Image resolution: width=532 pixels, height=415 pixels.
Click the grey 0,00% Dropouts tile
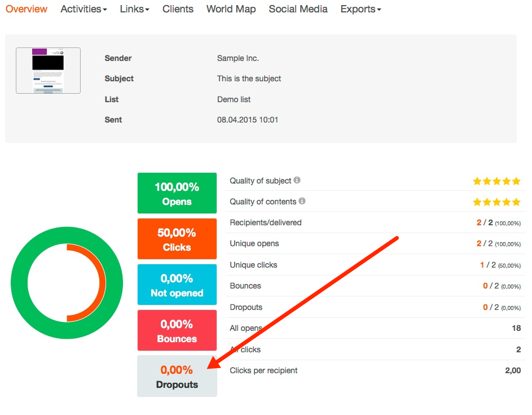click(x=177, y=376)
